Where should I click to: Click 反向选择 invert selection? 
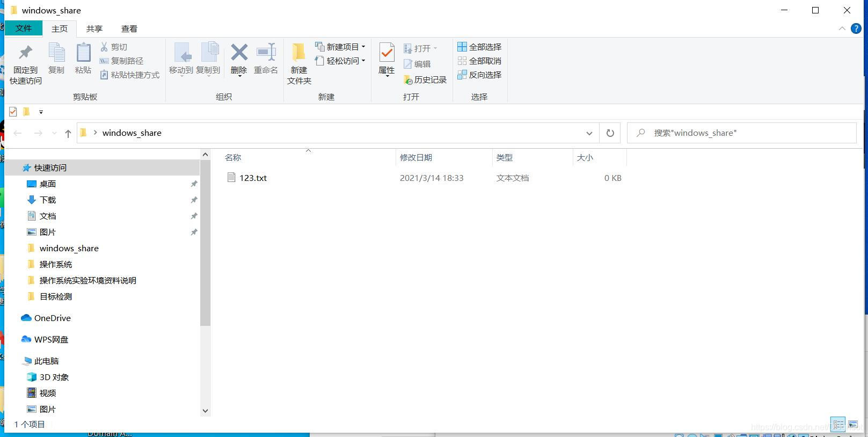click(x=479, y=75)
